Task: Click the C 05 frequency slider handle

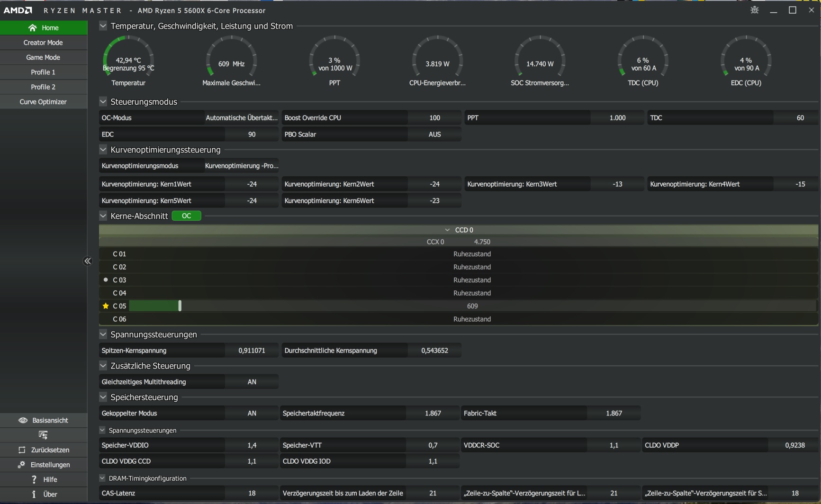Action: click(180, 306)
